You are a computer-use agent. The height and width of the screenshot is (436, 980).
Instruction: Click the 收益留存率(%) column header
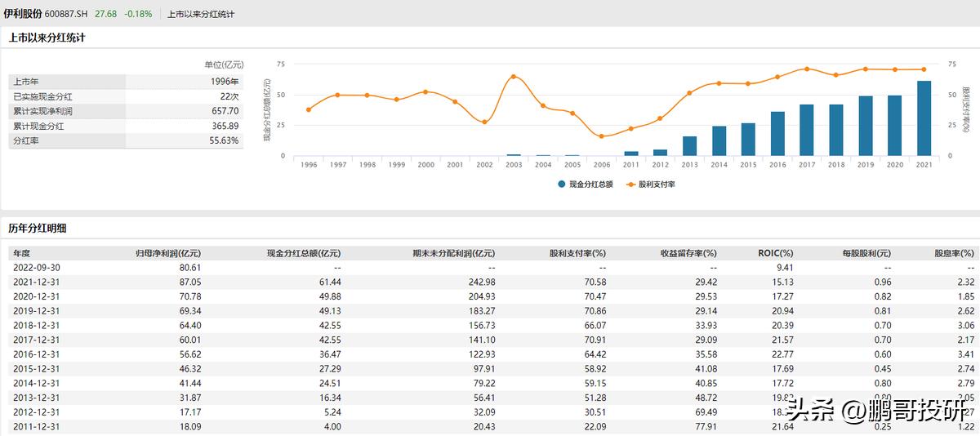[x=688, y=253]
